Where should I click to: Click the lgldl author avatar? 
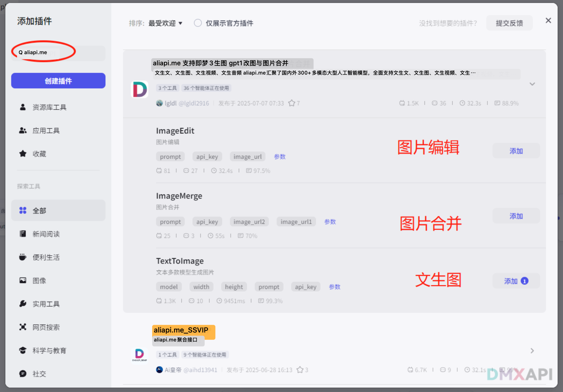click(x=159, y=103)
